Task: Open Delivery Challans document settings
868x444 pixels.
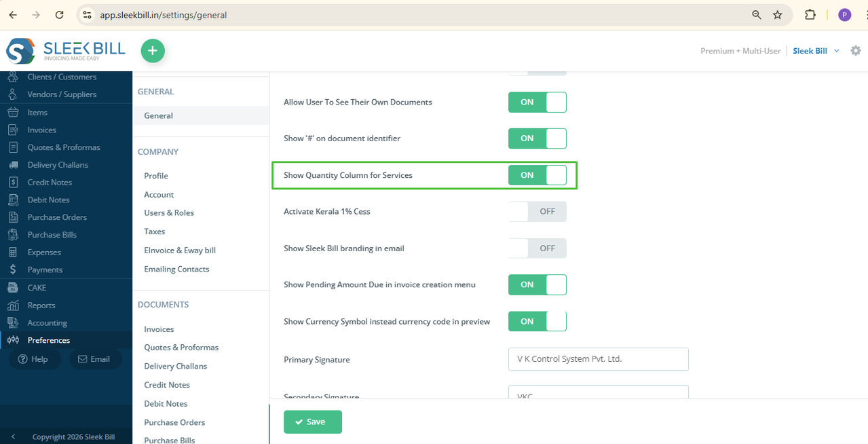Action: [x=176, y=366]
